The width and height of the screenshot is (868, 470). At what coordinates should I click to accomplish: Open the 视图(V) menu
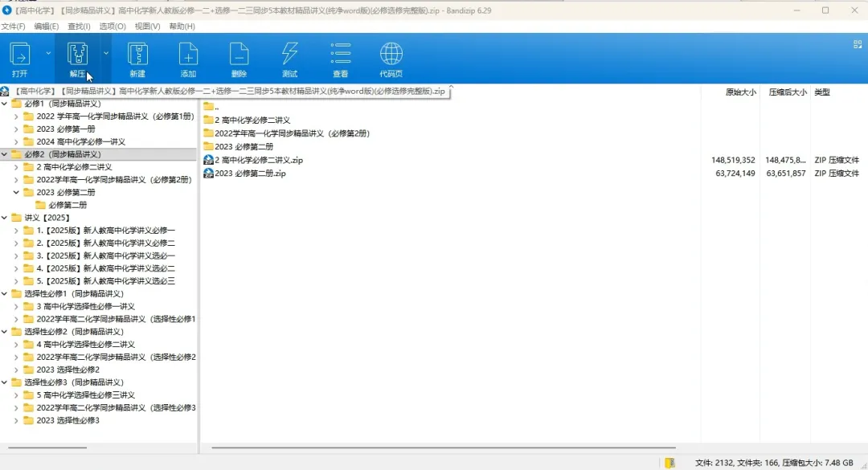tap(147, 26)
